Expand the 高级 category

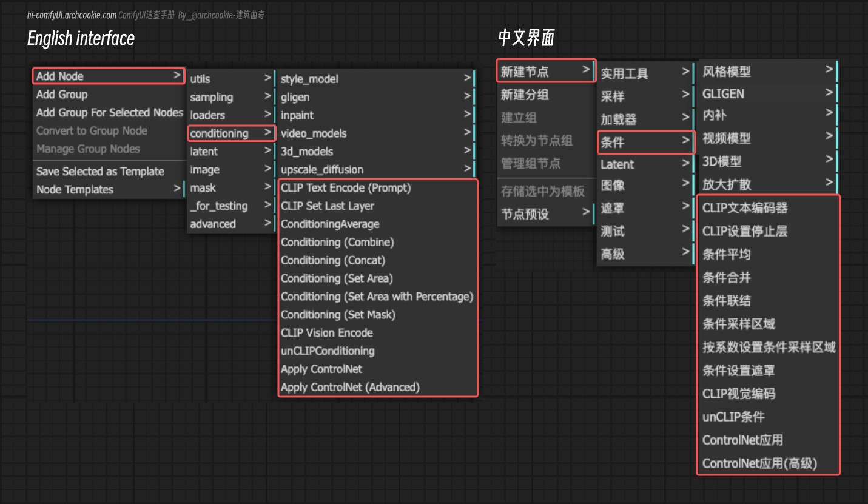pos(646,254)
